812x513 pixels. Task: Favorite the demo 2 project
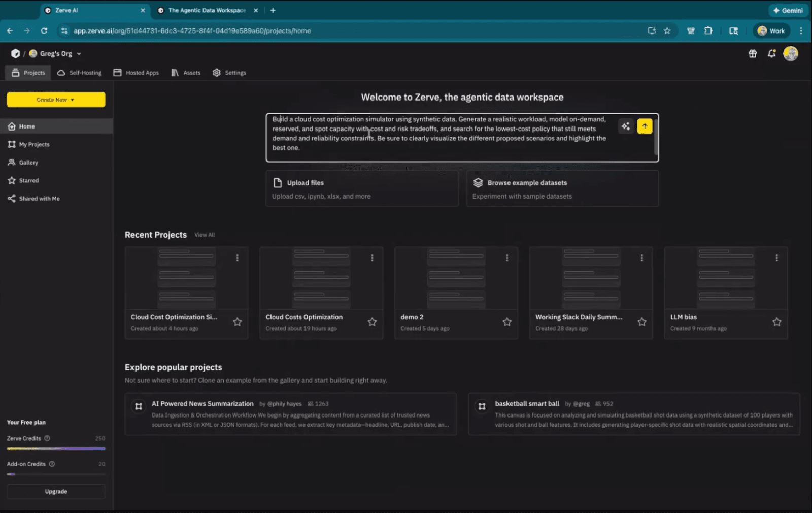click(x=506, y=322)
